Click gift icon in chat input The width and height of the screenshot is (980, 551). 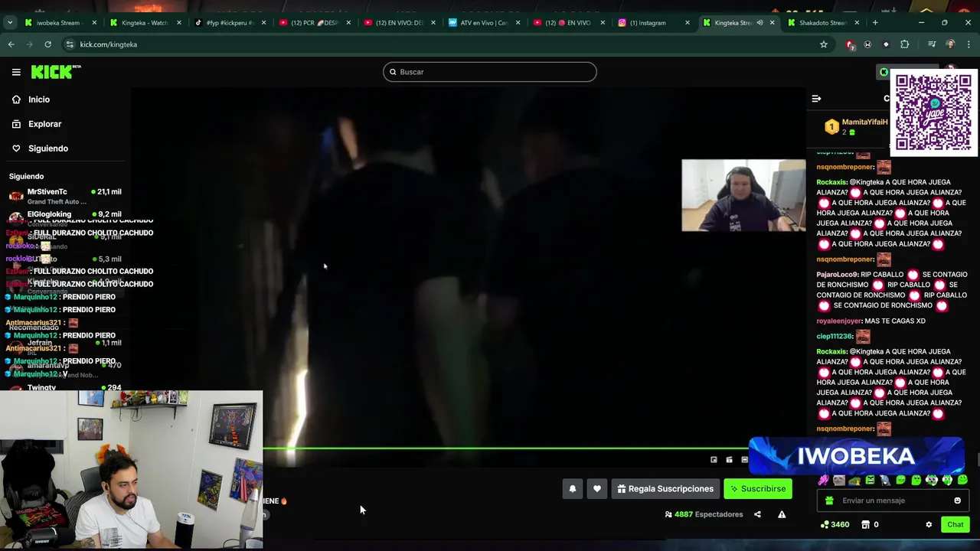[829, 500]
